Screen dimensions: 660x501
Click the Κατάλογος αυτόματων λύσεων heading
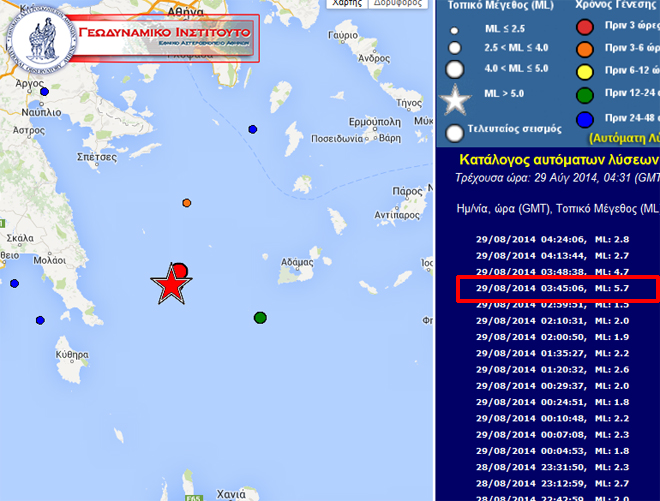(x=559, y=160)
